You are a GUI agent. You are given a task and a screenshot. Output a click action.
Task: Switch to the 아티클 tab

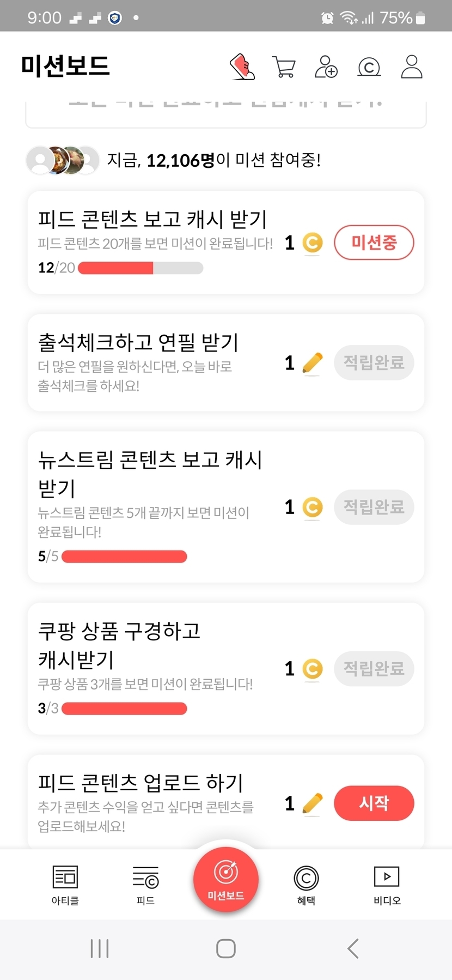(x=65, y=884)
